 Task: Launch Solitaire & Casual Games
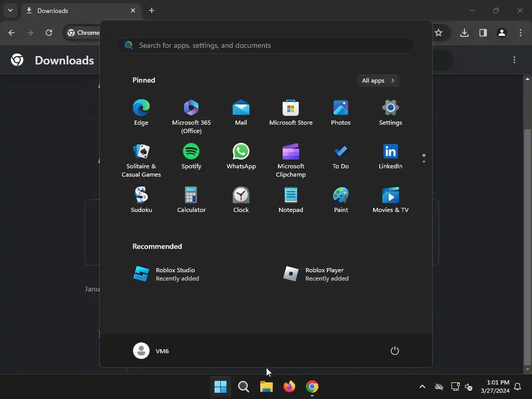141,160
